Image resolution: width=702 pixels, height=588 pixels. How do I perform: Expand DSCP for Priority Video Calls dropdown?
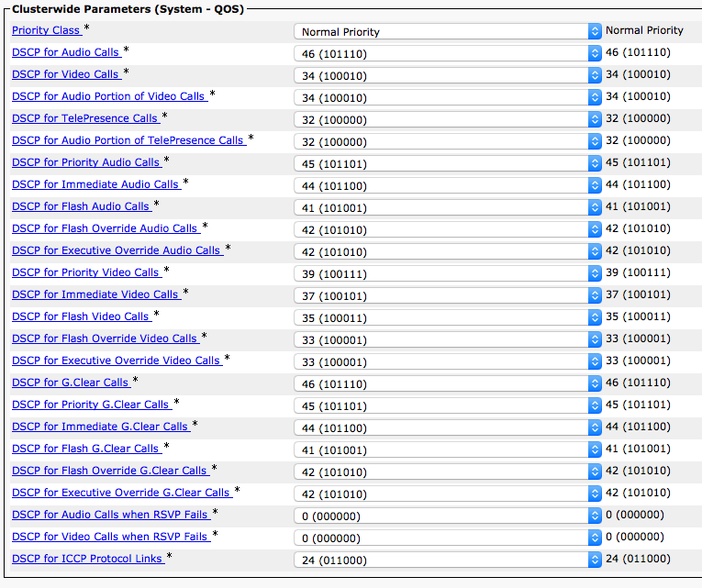448,273
